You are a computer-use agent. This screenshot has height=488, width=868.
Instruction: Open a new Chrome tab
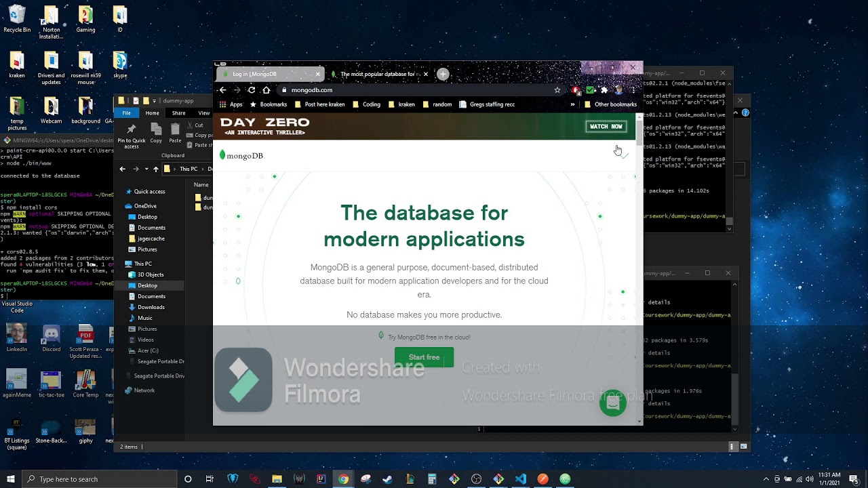click(443, 74)
